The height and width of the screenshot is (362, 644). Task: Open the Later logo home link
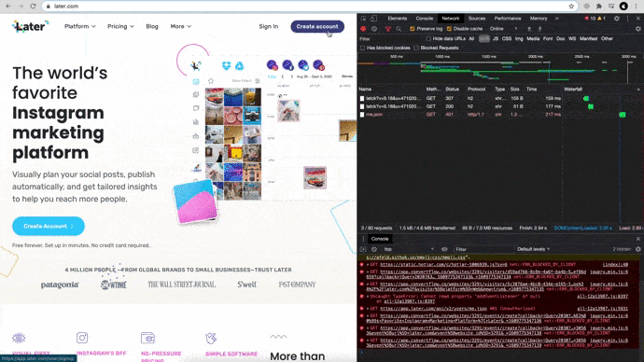coord(31,26)
